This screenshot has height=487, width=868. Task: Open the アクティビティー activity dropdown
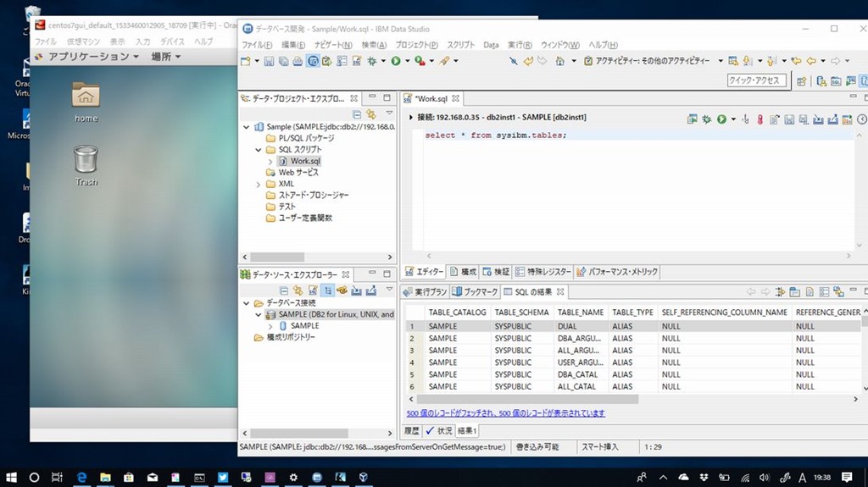pos(721,61)
